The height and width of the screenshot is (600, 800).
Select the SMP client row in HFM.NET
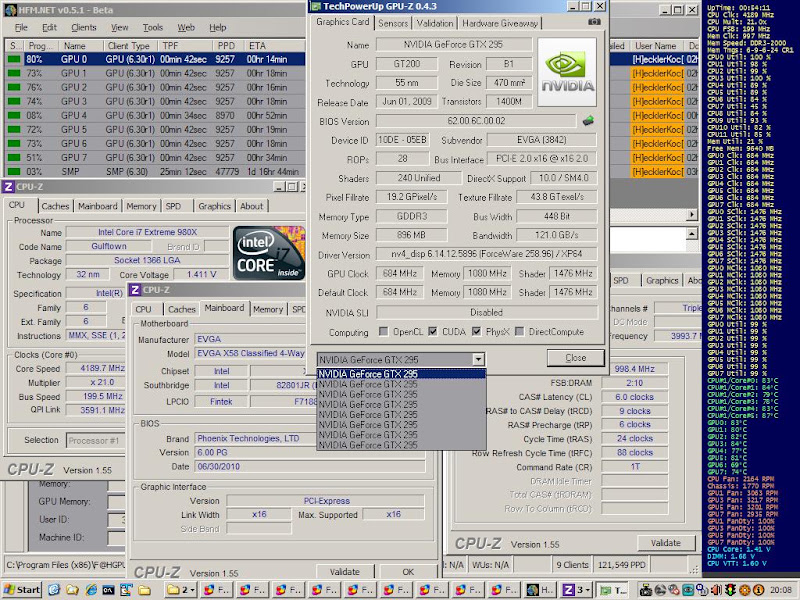[x=155, y=171]
